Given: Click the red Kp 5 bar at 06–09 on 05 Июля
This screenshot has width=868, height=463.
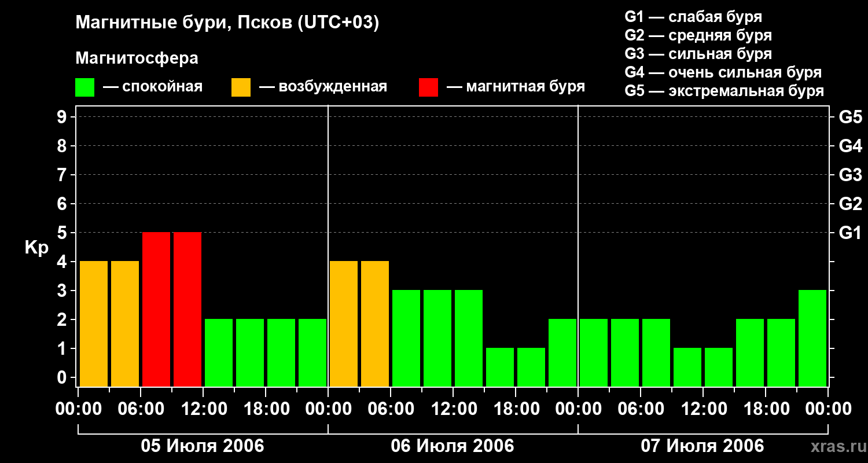Looking at the screenshot, I should click(x=156, y=310).
